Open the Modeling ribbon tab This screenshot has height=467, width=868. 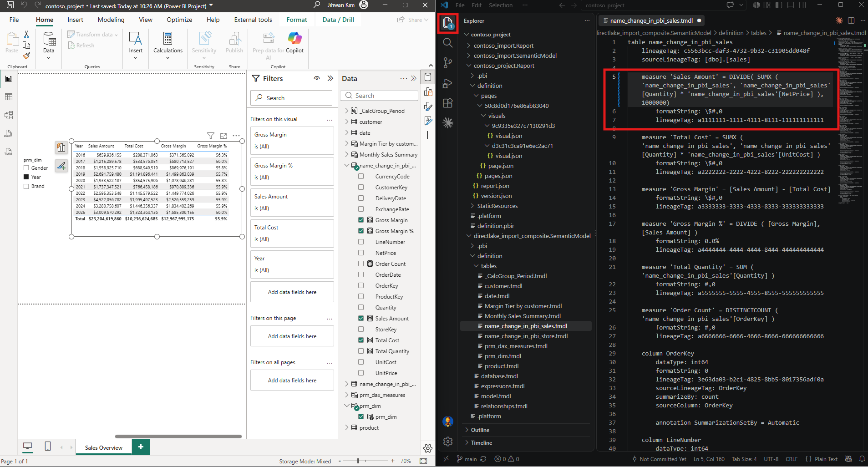click(111, 20)
